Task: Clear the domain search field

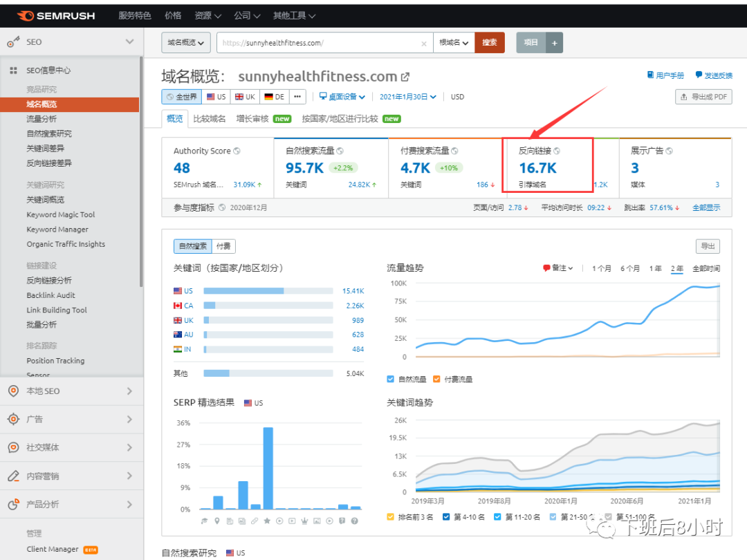Action: (x=424, y=43)
